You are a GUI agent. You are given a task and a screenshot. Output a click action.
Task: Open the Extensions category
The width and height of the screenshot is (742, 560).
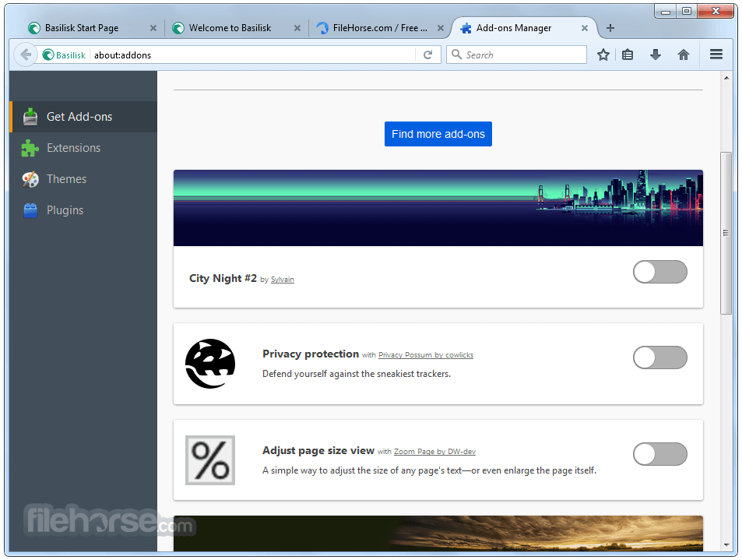(x=83, y=148)
